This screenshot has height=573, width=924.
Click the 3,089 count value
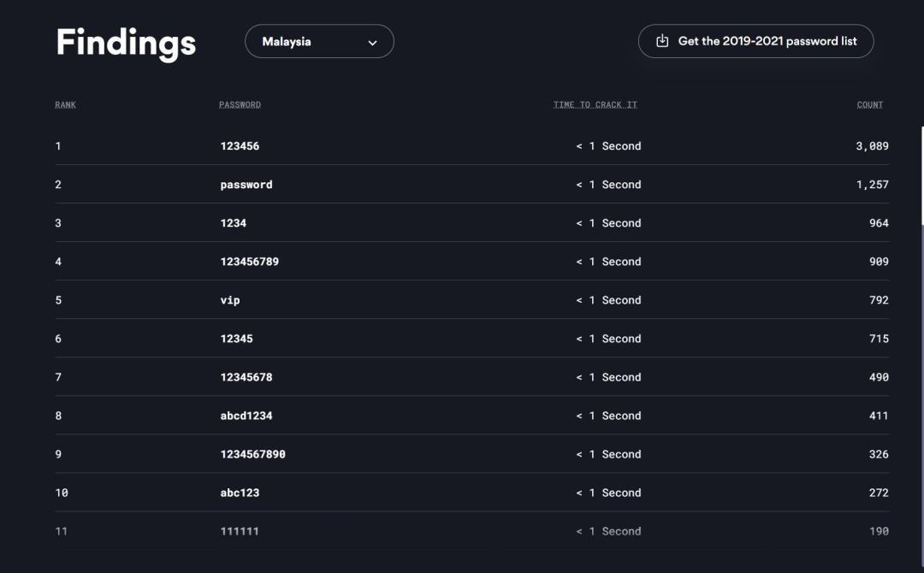pos(872,146)
